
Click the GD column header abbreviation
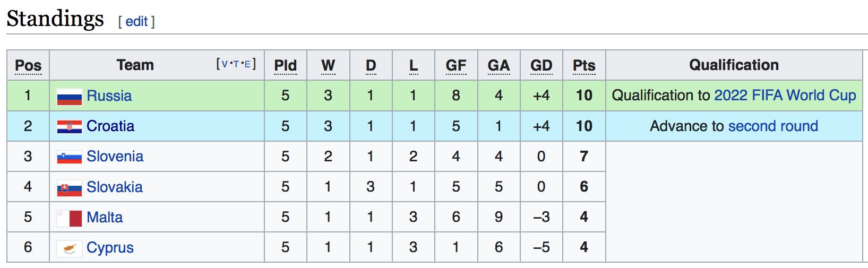541,65
